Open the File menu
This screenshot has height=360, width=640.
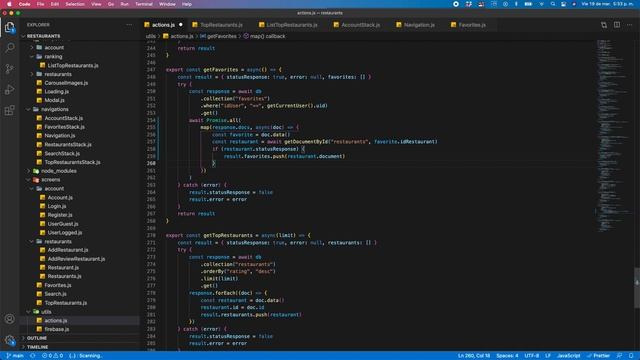(40, 4)
